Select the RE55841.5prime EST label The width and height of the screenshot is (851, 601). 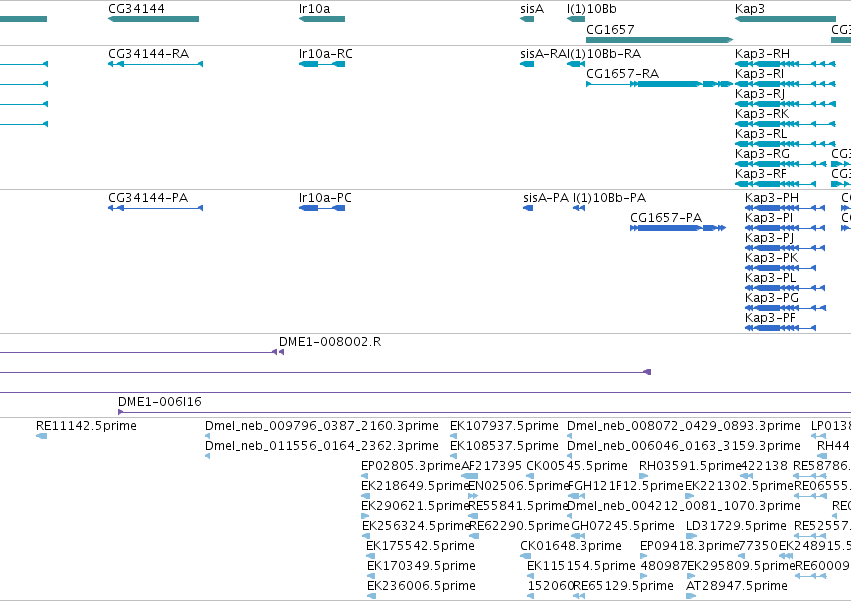tap(518, 506)
